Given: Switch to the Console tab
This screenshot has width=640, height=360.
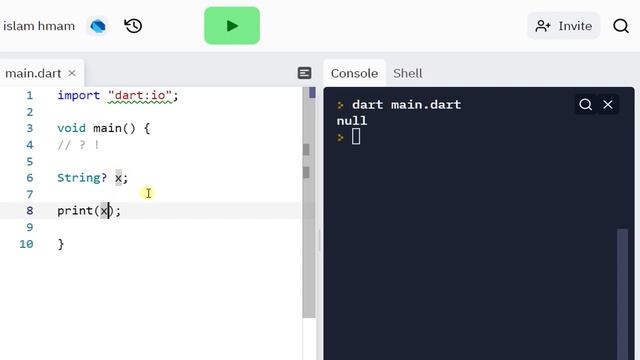Looking at the screenshot, I should 354,73.
